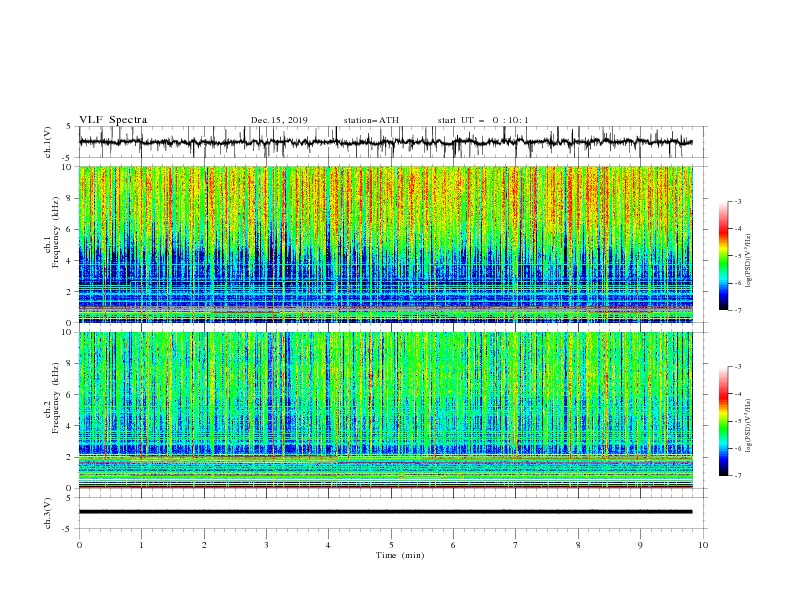Click the "-5" voltage tick on the ch.3 waveform axis
The height and width of the screenshot is (612, 792).
[68, 529]
